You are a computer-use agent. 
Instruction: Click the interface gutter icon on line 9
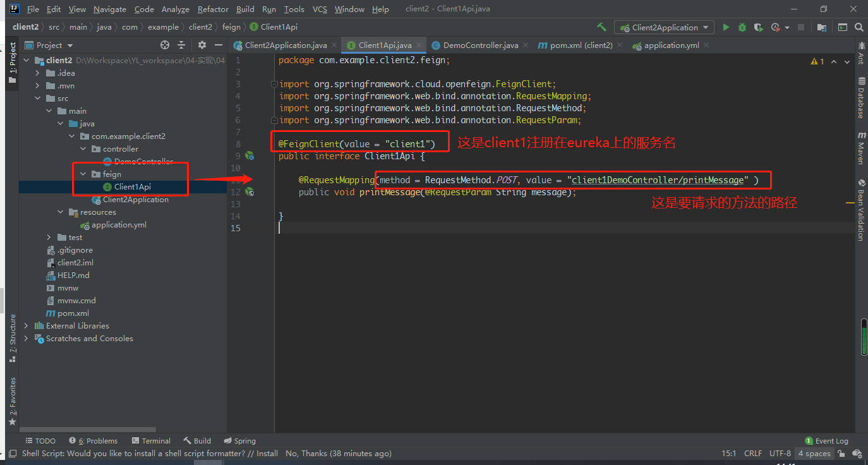(250, 155)
